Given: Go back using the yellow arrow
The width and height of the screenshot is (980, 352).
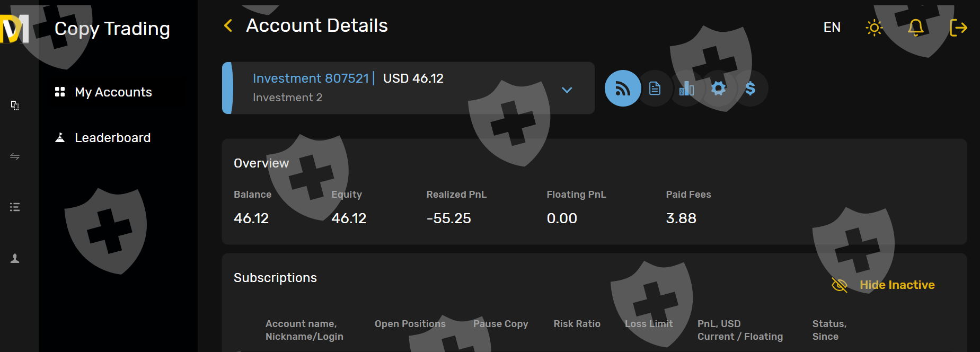Looking at the screenshot, I should click(x=228, y=25).
